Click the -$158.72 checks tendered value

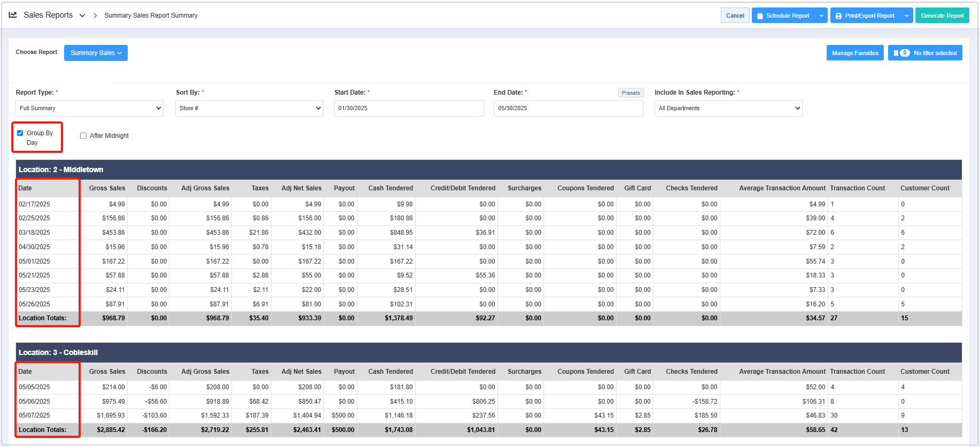click(x=705, y=402)
